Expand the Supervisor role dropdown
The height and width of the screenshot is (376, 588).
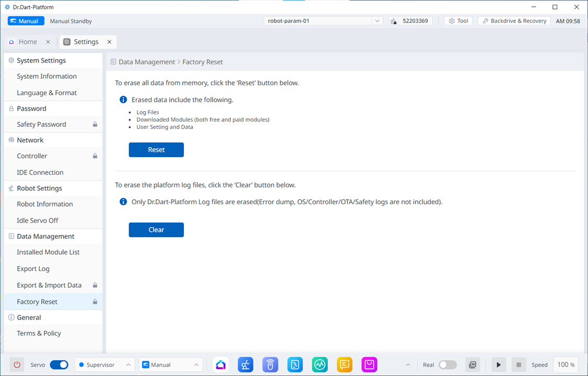click(x=104, y=365)
